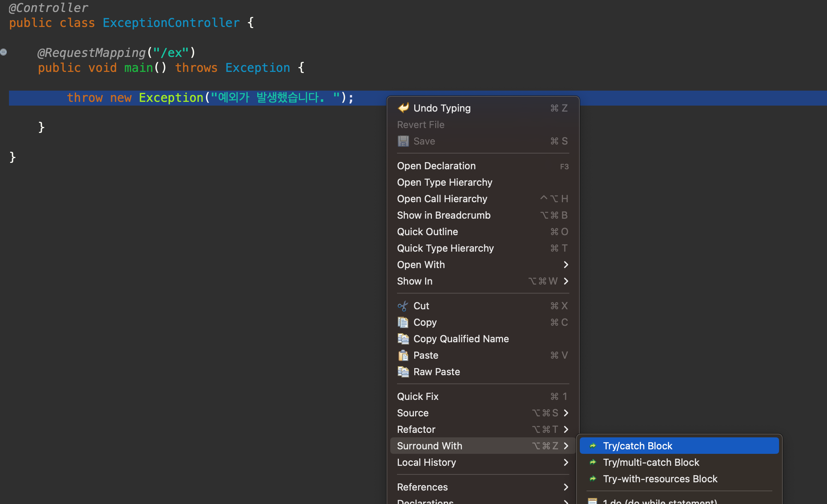Open the Source submenu chevron
827x504 pixels.
[566, 413]
